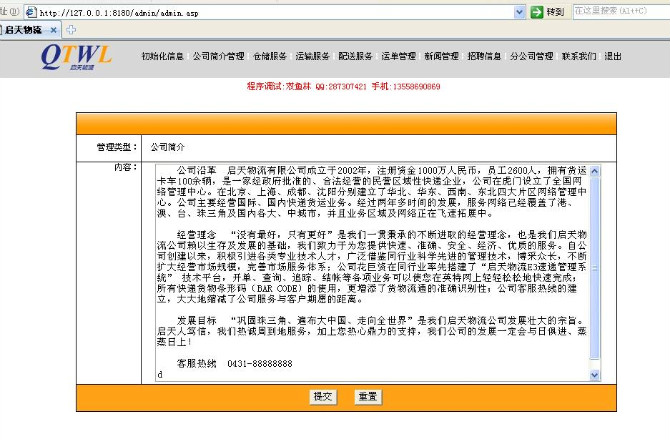670x440 pixels.
Task: Go to 新闻管理 page
Action: (x=441, y=56)
